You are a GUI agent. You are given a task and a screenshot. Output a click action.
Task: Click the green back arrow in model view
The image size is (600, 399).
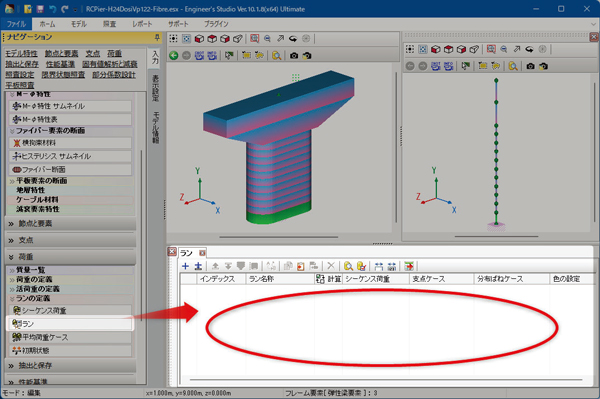click(x=174, y=55)
